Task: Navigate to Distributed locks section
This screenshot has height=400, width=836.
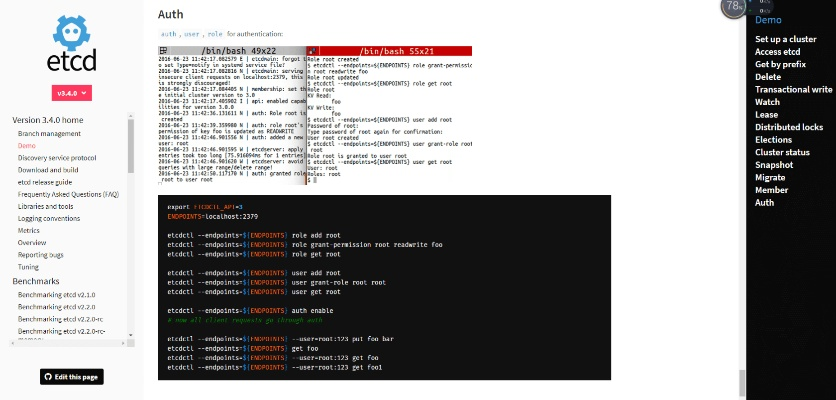Action: (x=788, y=127)
